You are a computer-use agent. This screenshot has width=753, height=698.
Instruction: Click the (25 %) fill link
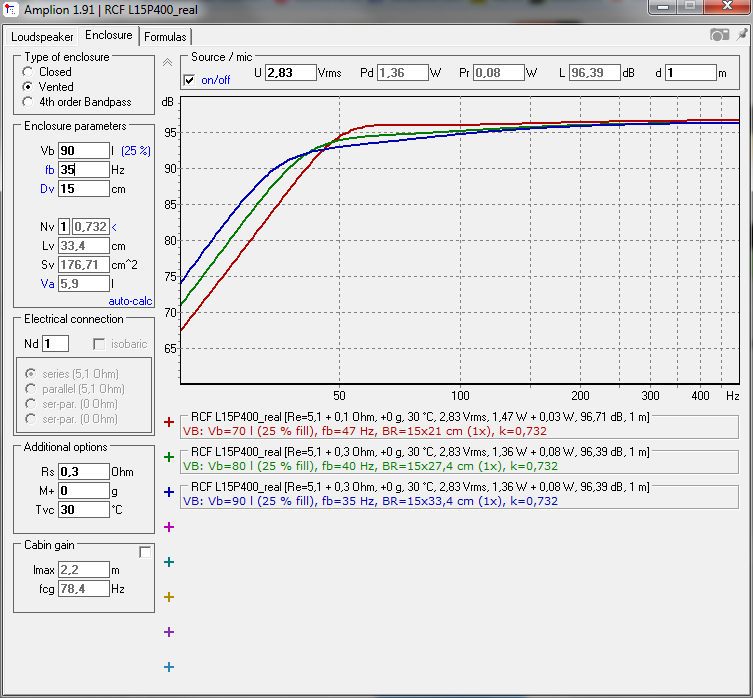click(x=135, y=151)
